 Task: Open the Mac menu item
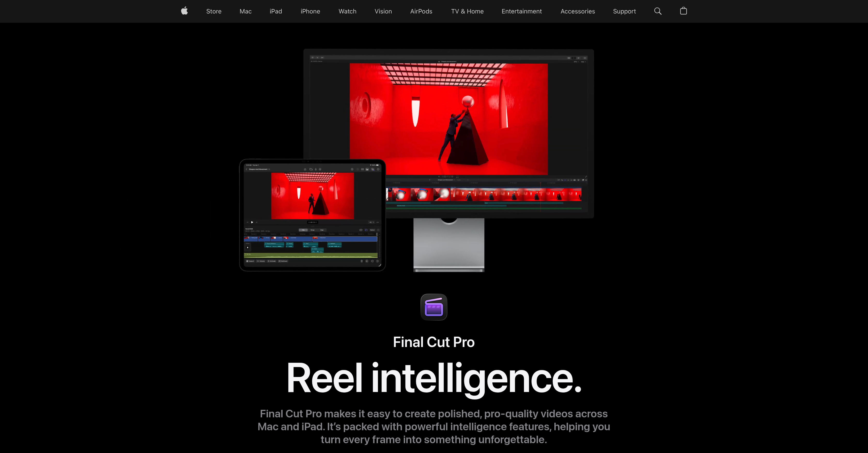coord(245,11)
